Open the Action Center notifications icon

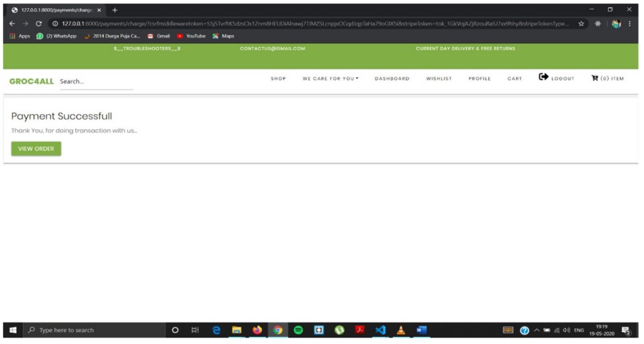[x=626, y=330]
